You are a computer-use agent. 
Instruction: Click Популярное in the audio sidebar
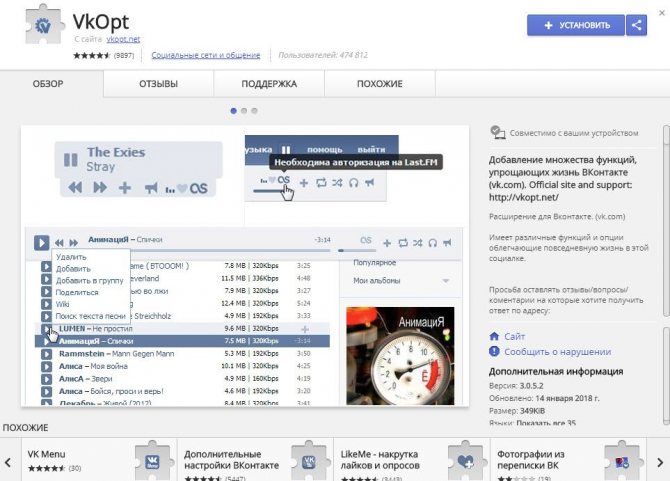tap(375, 262)
